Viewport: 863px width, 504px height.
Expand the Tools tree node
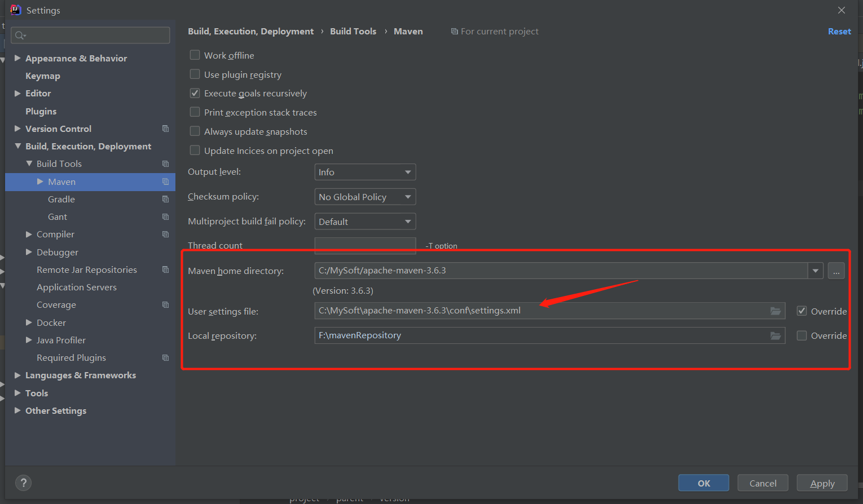click(x=17, y=393)
